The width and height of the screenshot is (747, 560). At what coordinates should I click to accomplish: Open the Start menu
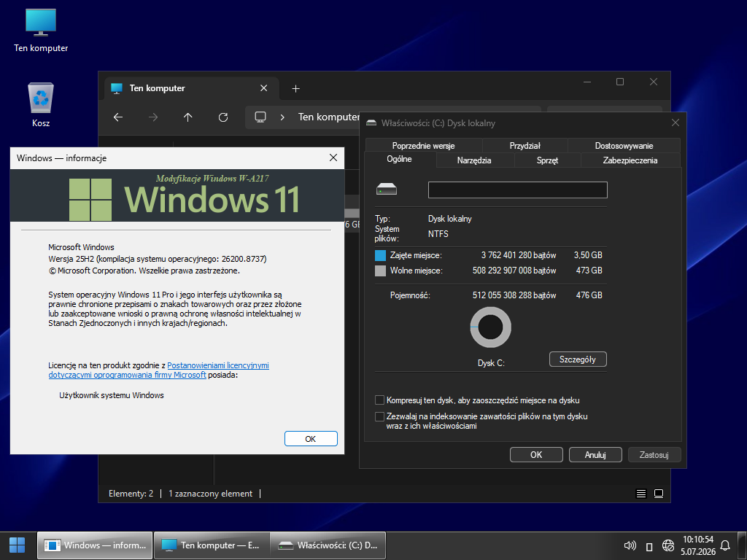pyautogui.click(x=18, y=545)
